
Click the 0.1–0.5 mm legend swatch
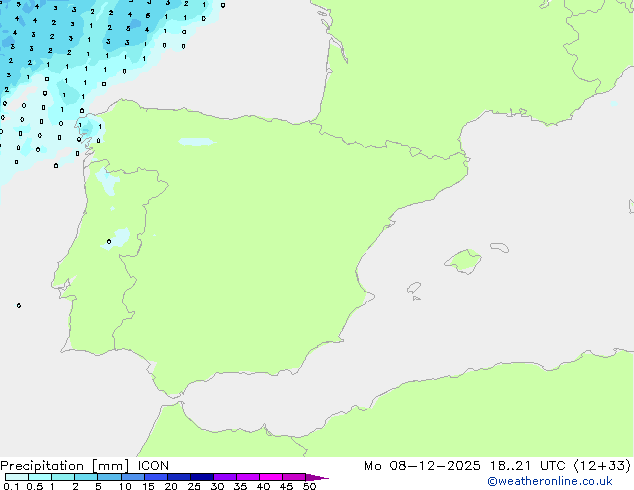click(x=17, y=477)
